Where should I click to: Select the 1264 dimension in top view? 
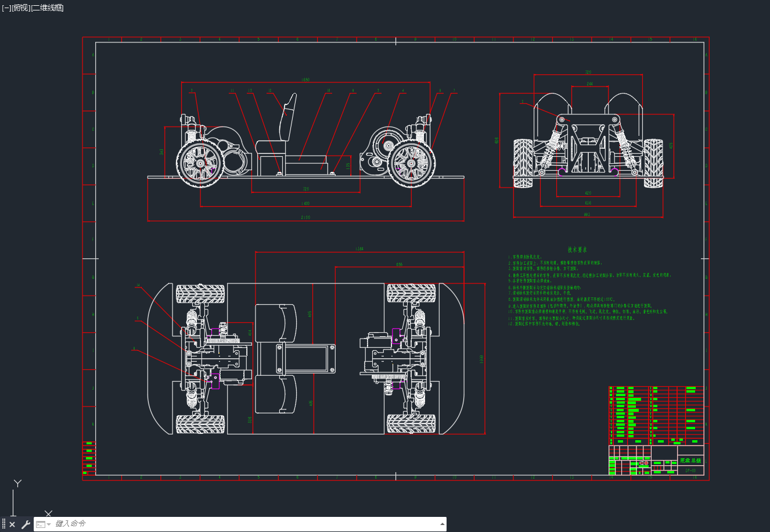coord(359,249)
